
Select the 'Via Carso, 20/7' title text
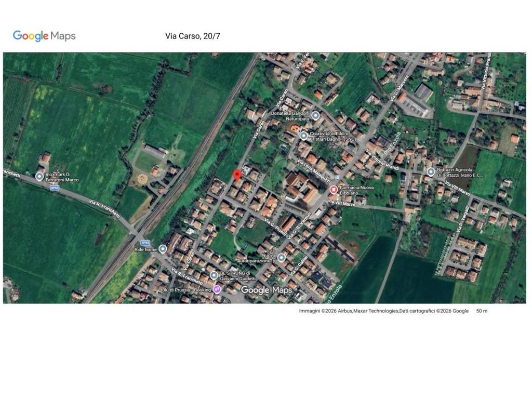click(x=192, y=36)
